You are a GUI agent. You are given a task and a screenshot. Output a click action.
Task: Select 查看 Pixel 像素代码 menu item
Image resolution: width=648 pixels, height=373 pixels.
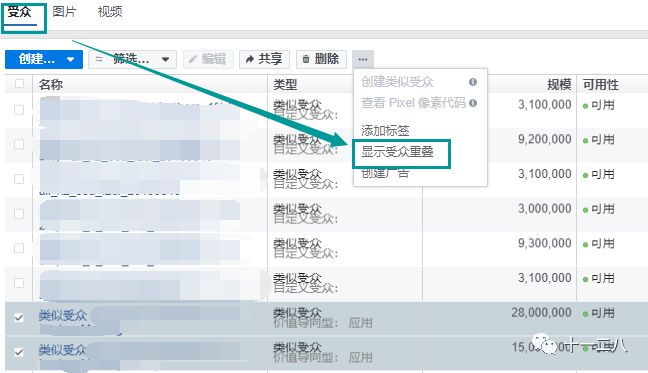[x=413, y=102]
